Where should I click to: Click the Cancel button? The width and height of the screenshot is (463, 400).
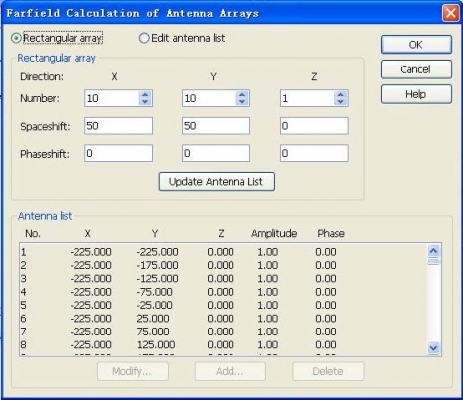click(416, 69)
